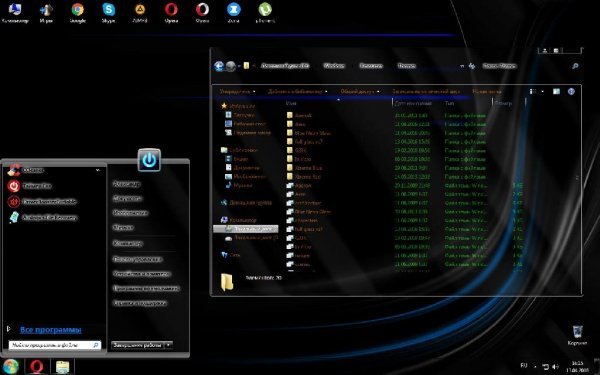Select Themes in the address breadcrumb
Image resolution: width=600 pixels, height=375 pixels.
click(x=406, y=66)
